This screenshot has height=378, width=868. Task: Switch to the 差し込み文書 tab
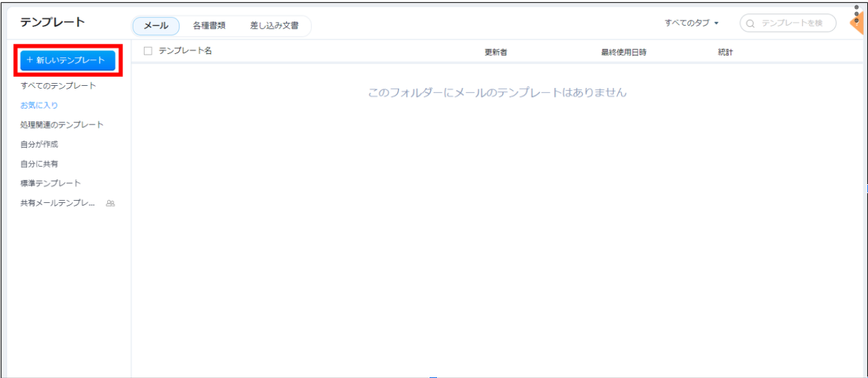(x=275, y=26)
